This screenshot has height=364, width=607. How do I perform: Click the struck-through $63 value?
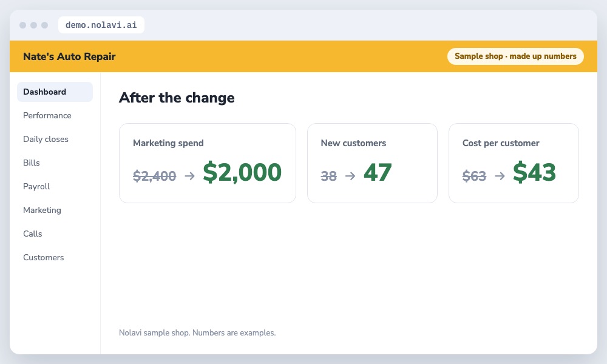click(474, 176)
